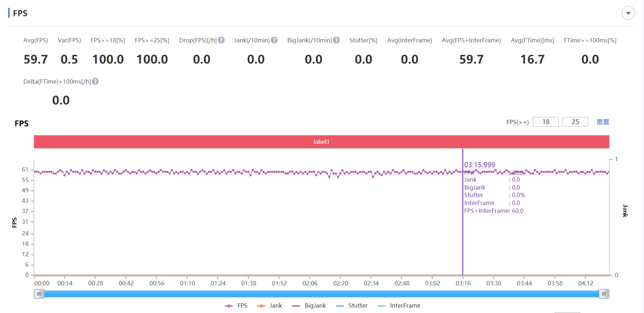
Task: Toggle InterFrame series in legend
Action: click(x=399, y=305)
